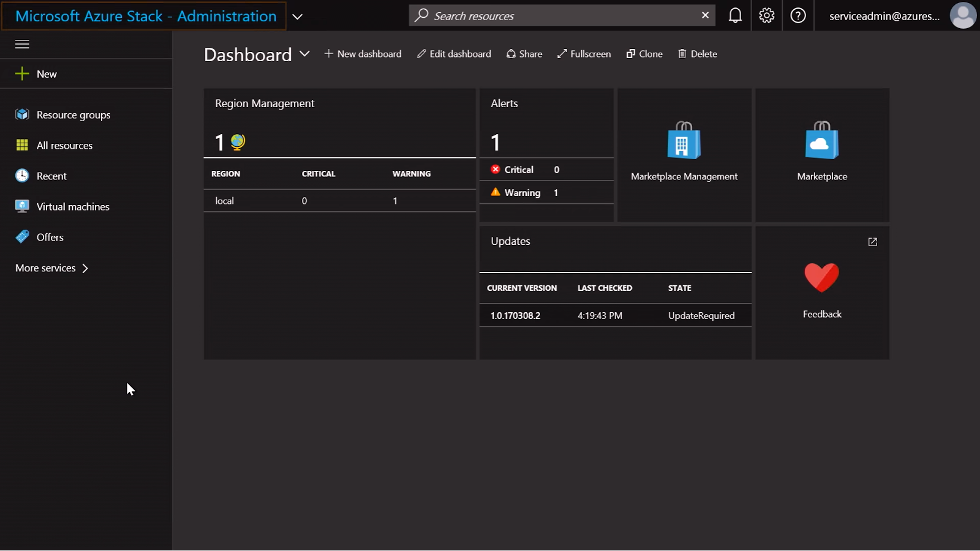This screenshot has width=980, height=551.
Task: Click the 4:19:43 PM last checked cell
Action: pyautogui.click(x=600, y=315)
